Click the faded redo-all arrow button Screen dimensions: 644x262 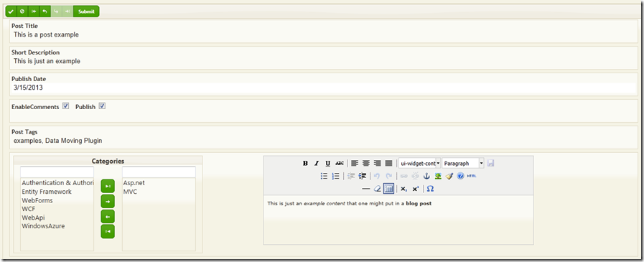tap(67, 11)
